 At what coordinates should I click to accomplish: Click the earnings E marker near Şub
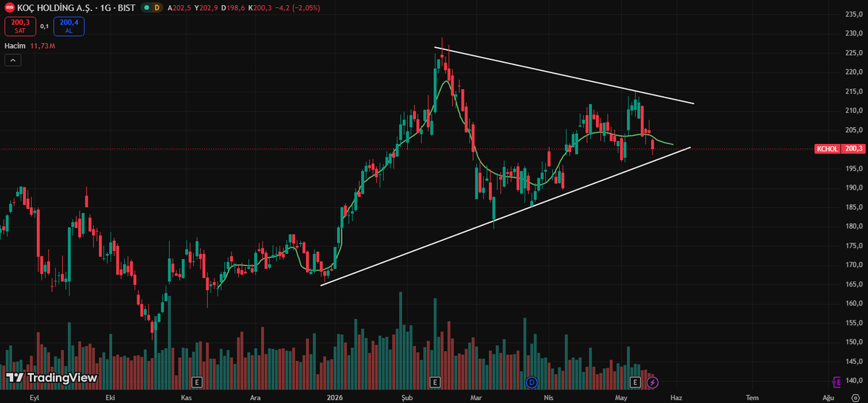click(435, 381)
